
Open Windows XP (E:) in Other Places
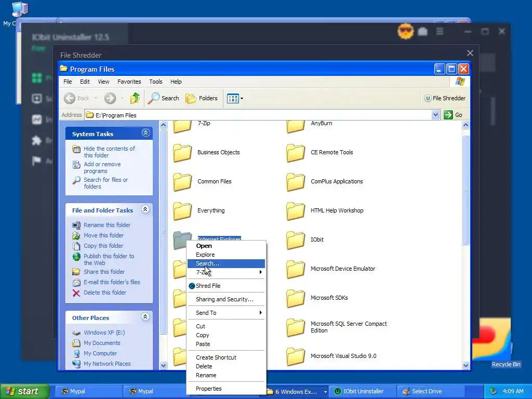pos(104,333)
